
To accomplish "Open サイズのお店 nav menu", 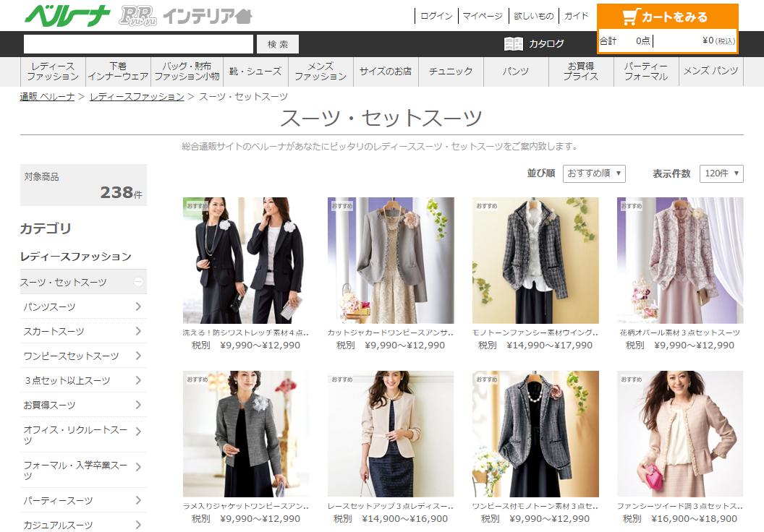I will click(x=386, y=72).
